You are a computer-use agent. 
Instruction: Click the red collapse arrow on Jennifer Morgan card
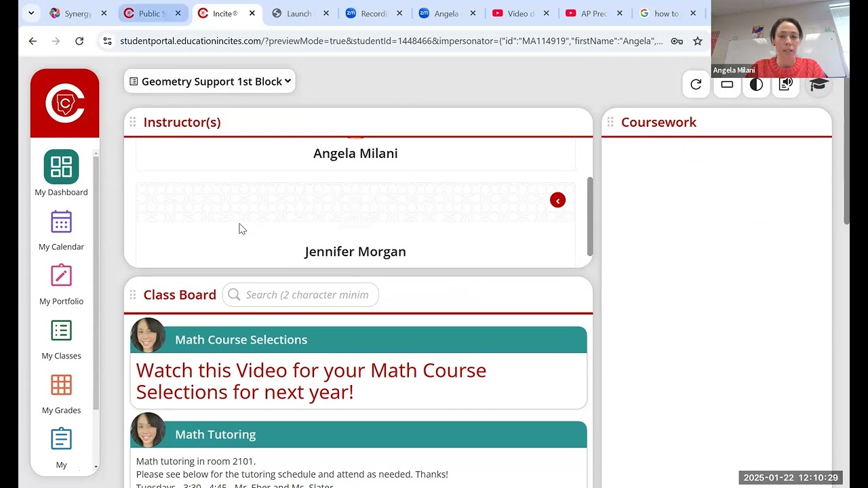pos(557,200)
